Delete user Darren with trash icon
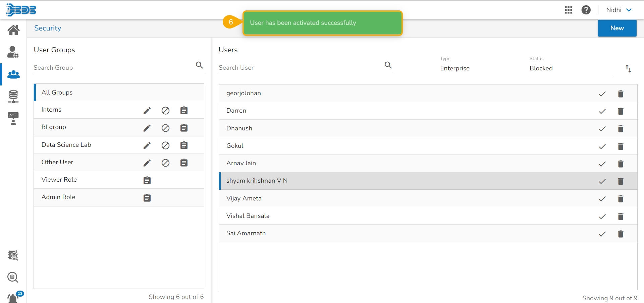The height and width of the screenshot is (303, 644). pos(621,111)
